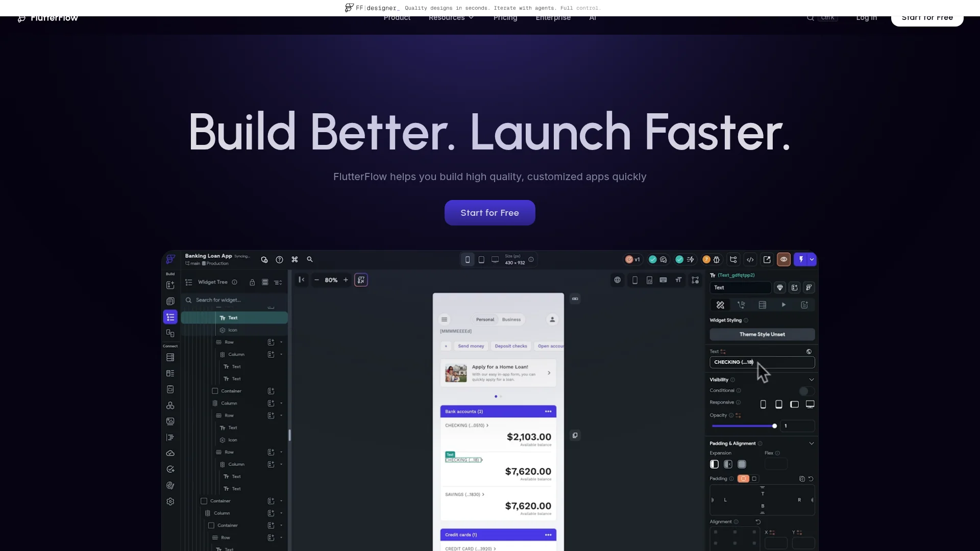The image size is (980, 551).
Task: Click the Opacity slider handle
Action: point(774,426)
